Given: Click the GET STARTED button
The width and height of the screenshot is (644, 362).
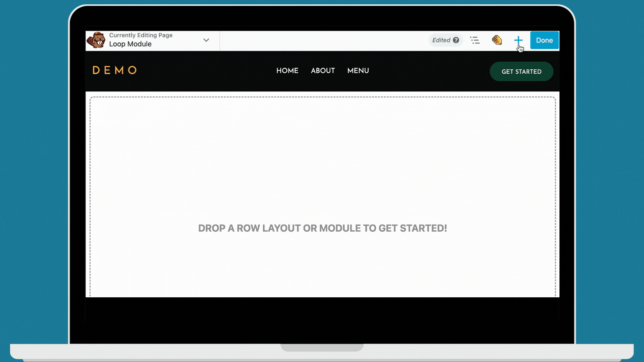Looking at the screenshot, I should 521,71.
